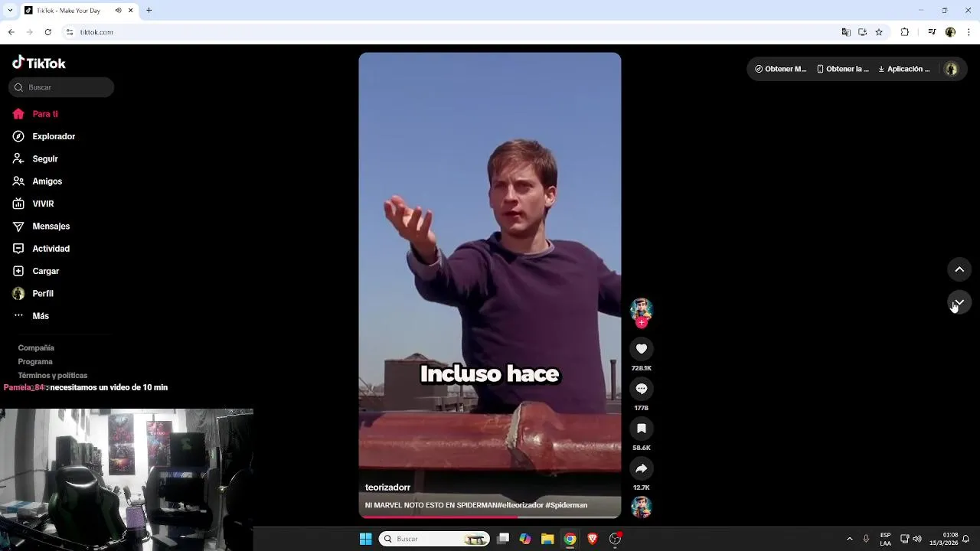Viewport: 980px width, 551px height.
Task: Open Task View on the taskbar
Action: tap(503, 539)
